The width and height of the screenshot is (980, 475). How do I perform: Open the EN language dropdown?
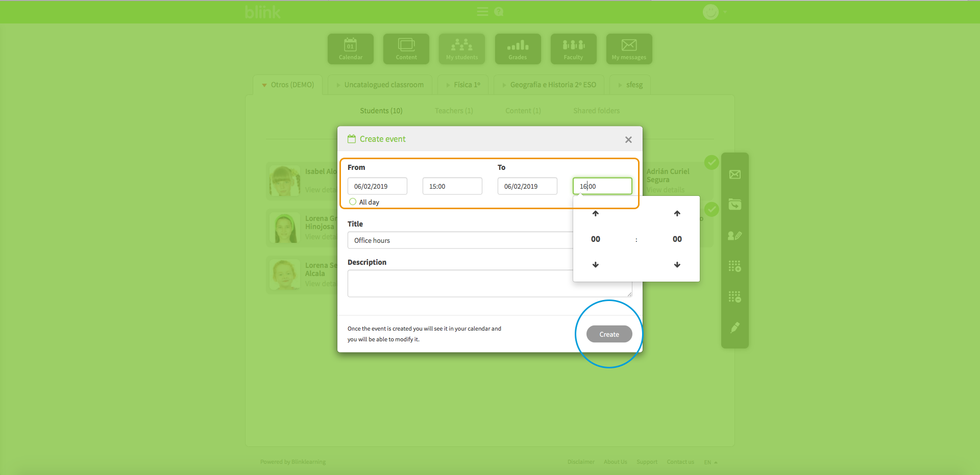[710, 462]
